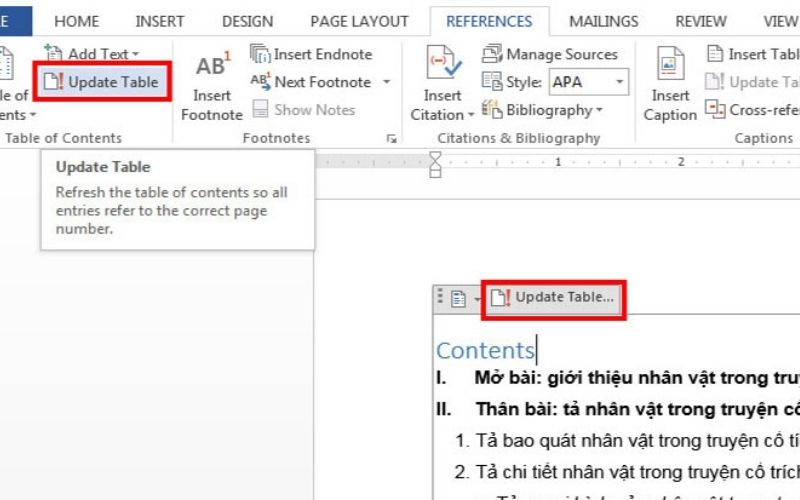Image resolution: width=800 pixels, height=500 pixels.
Task: Switch to the PAGE LAYOUT tab
Action: click(359, 21)
